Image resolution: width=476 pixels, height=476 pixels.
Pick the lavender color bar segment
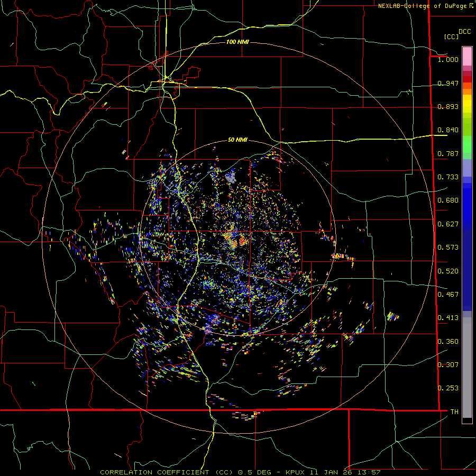(467, 168)
